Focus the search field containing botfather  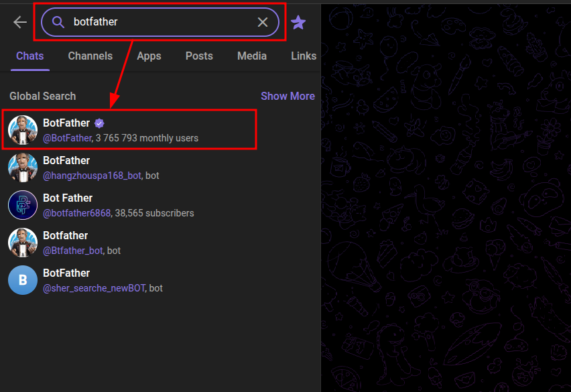click(161, 22)
